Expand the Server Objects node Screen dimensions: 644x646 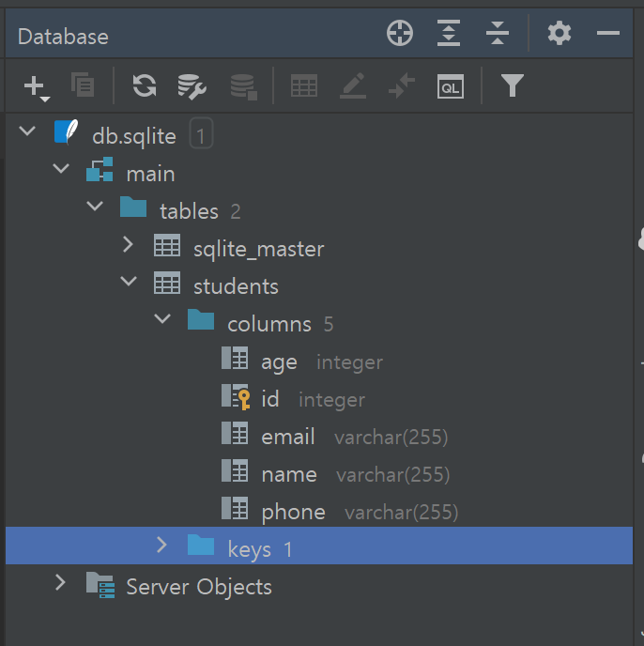click(x=61, y=582)
